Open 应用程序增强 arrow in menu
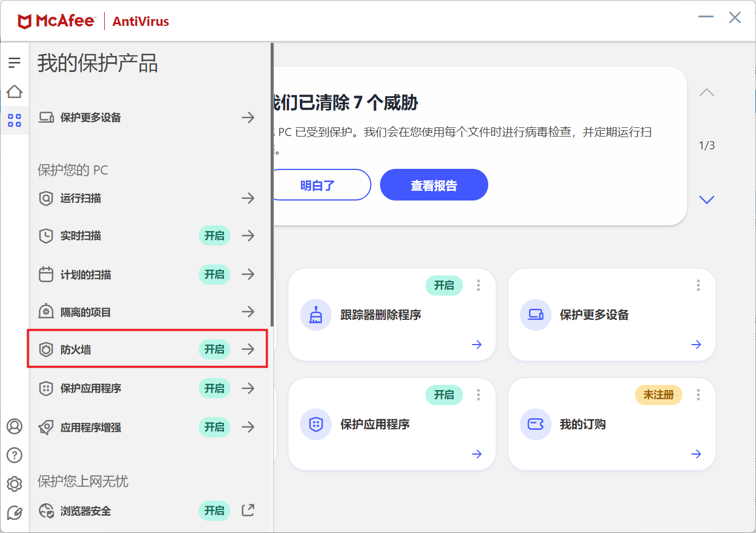The height and width of the screenshot is (533, 756). [248, 427]
